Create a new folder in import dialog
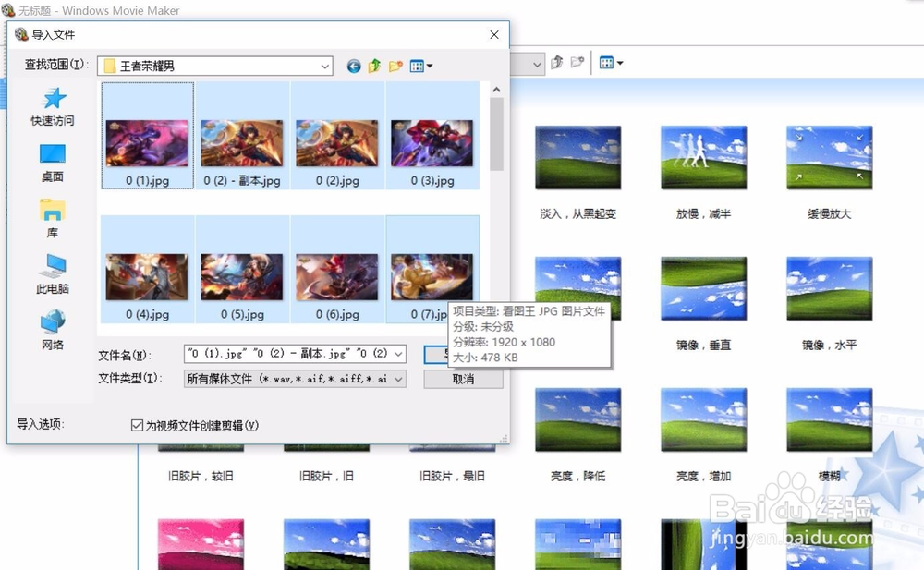The width and height of the screenshot is (924, 570). [x=395, y=66]
